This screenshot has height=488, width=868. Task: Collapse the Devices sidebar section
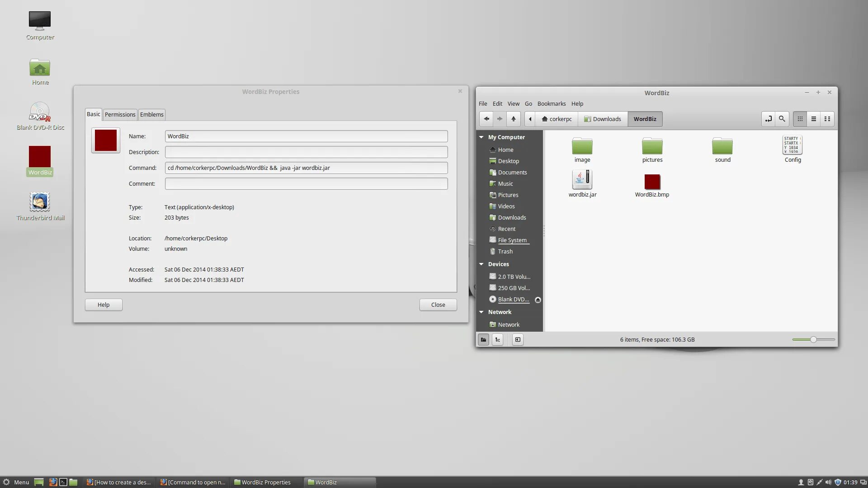(x=481, y=264)
